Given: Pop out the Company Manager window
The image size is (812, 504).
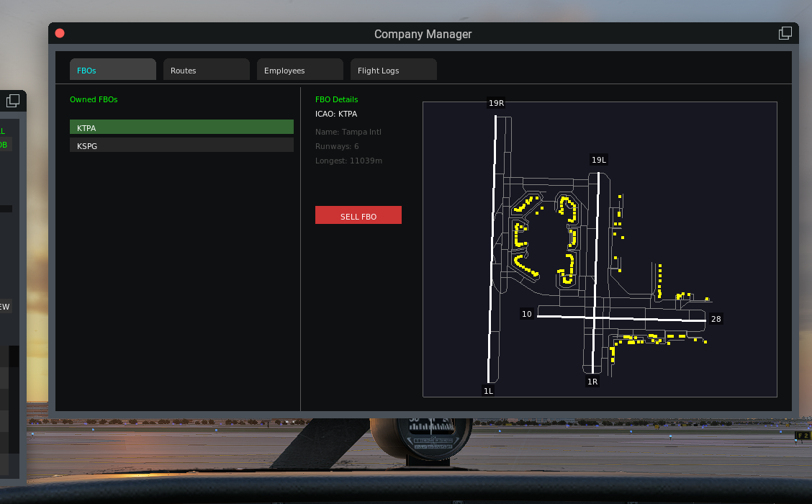Looking at the screenshot, I should click(x=785, y=33).
